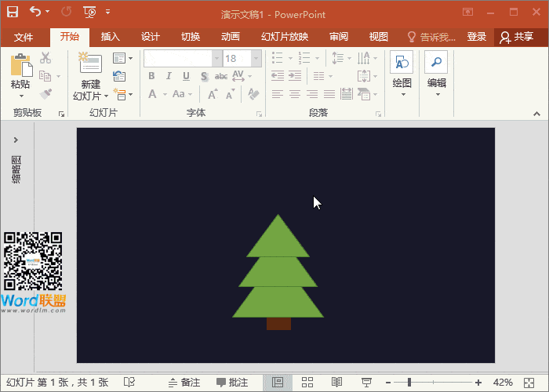Toggle Italic formatting
549x392 pixels.
[x=169, y=76]
